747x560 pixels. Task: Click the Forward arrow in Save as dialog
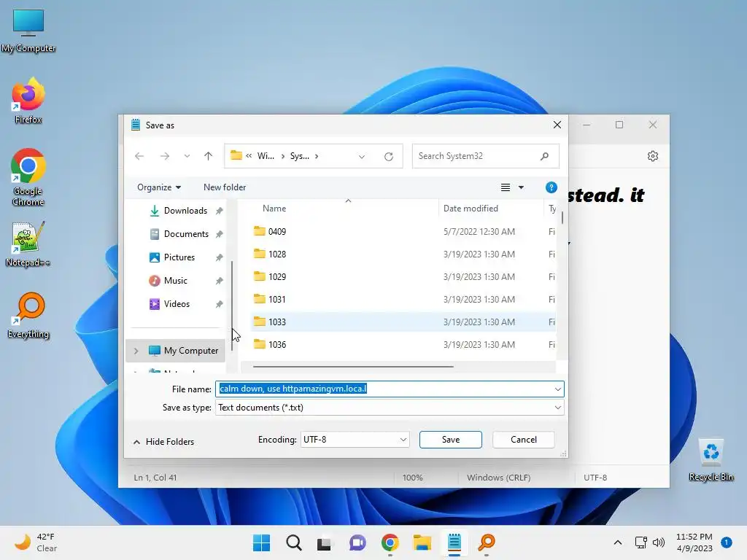(x=165, y=156)
